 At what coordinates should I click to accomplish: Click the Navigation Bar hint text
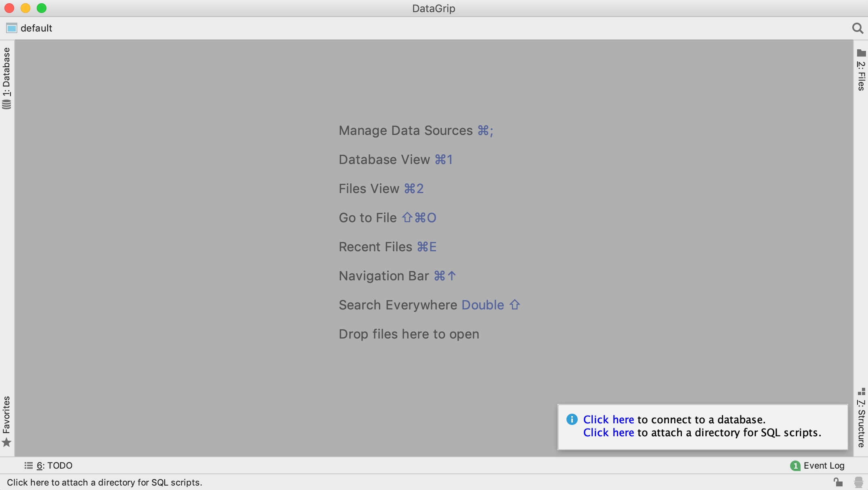pyautogui.click(x=384, y=276)
